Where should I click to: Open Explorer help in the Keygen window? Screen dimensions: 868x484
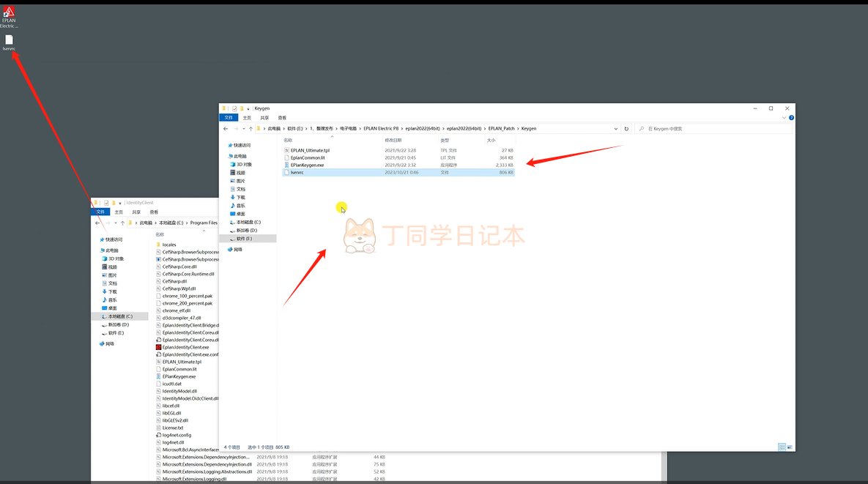(791, 117)
